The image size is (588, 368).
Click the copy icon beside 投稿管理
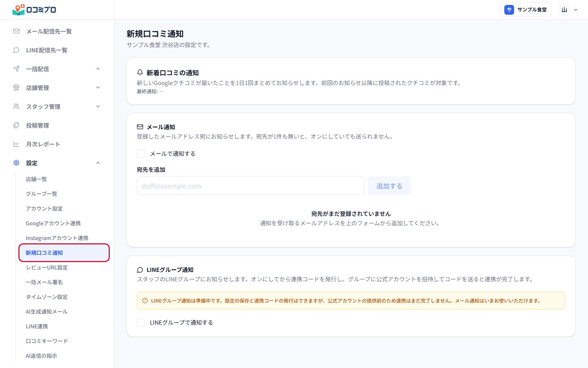(x=16, y=125)
